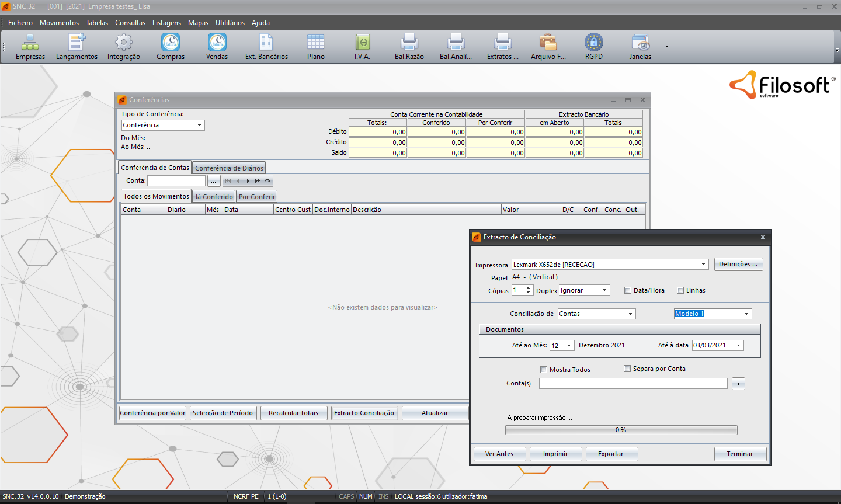The width and height of the screenshot is (841, 504).
Task: Open the Compras module icon
Action: [171, 43]
